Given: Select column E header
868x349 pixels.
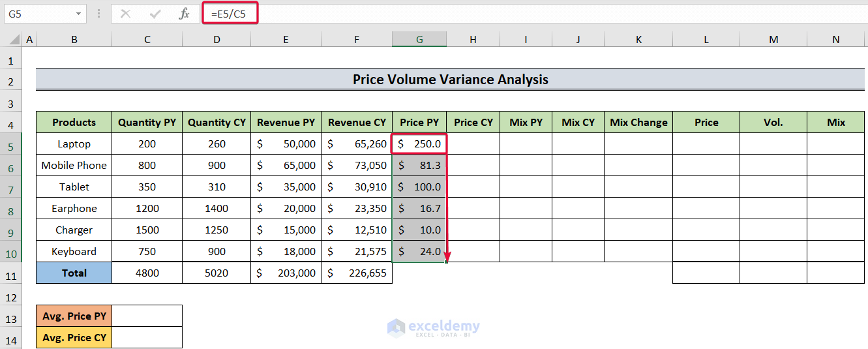Looking at the screenshot, I should click(286, 40).
